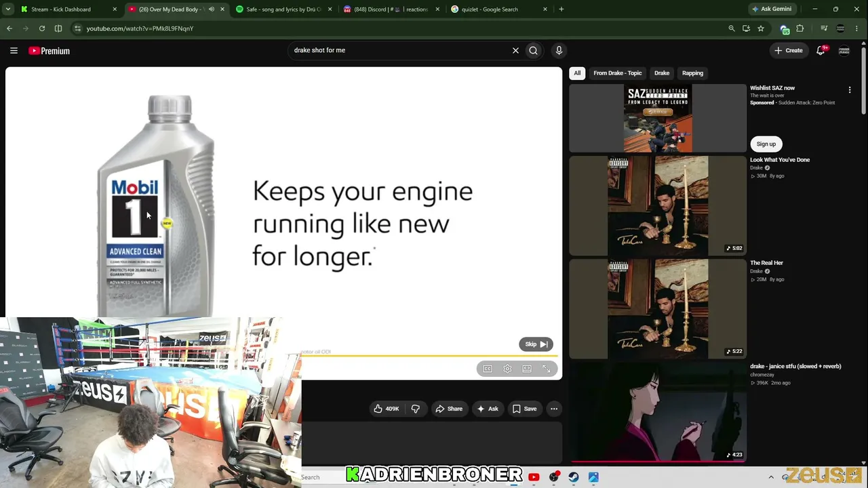868x488 pixels.
Task: Switch to Stream - Kick Dashboard tab
Action: [68, 9]
